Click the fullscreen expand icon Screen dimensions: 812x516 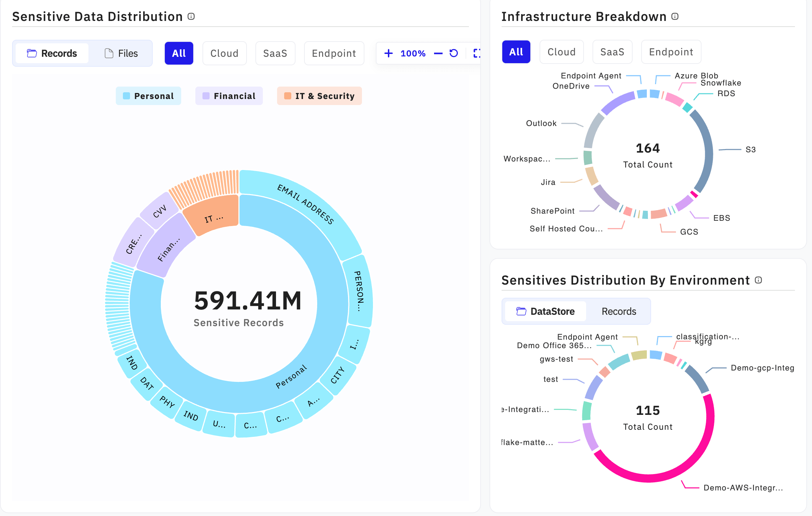477,53
